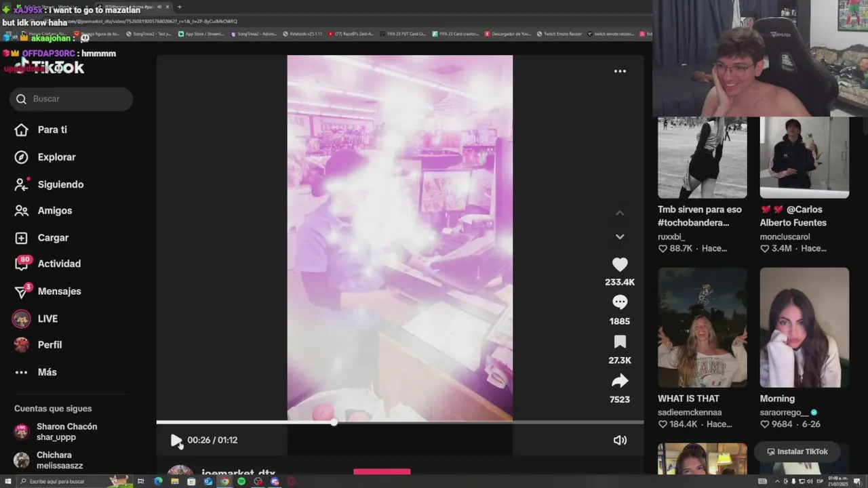Open Task View on the taskbar

141,481
